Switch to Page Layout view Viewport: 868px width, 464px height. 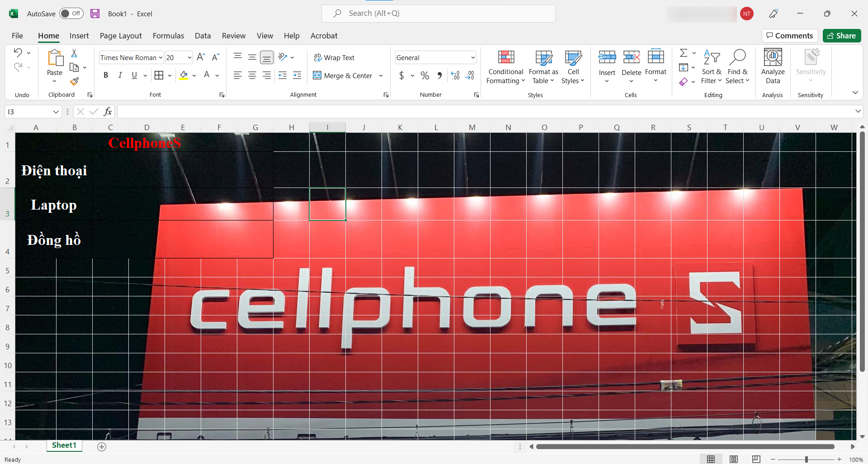pos(734,459)
